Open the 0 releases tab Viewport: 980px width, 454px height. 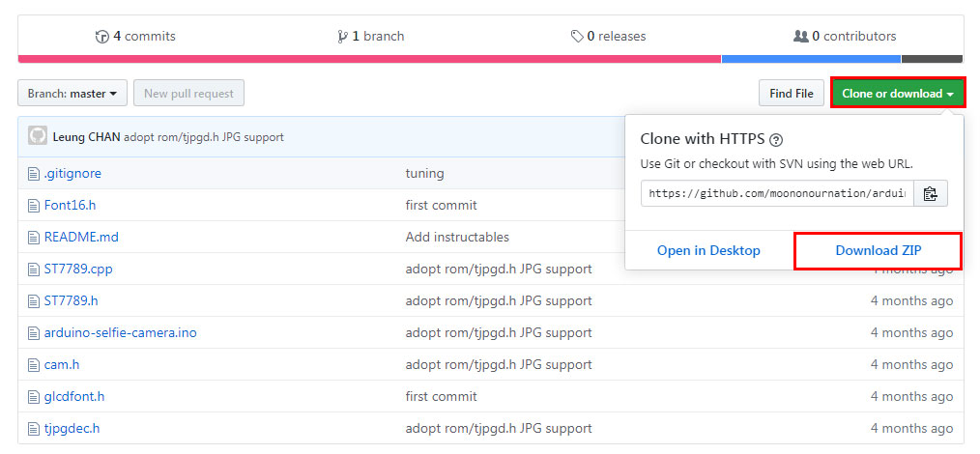pyautogui.click(x=609, y=37)
